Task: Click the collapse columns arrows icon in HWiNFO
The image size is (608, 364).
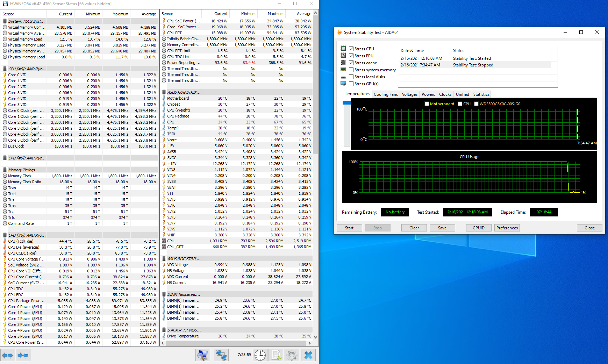Action: click(x=23, y=355)
